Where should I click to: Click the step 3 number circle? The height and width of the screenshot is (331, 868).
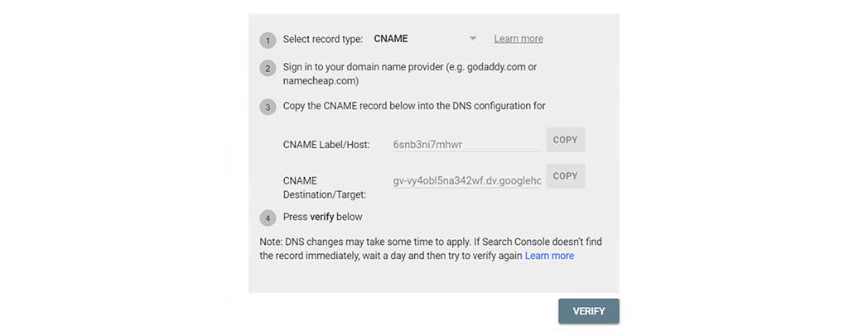click(268, 107)
